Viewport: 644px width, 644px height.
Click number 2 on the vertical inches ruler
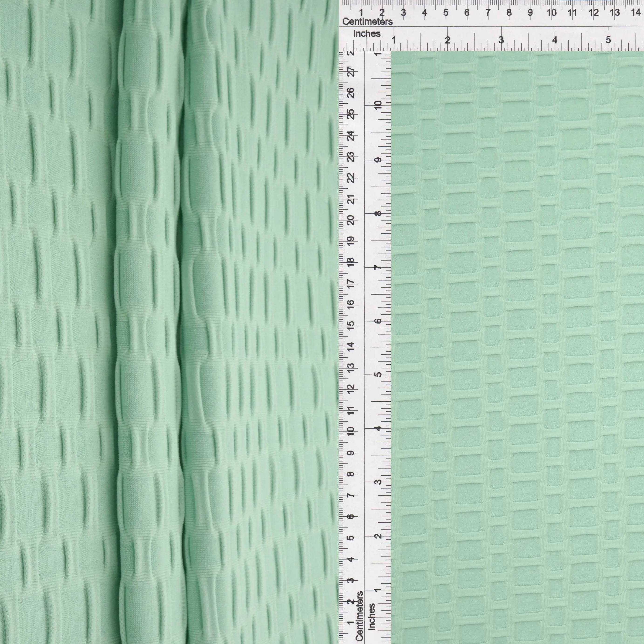click(378, 536)
